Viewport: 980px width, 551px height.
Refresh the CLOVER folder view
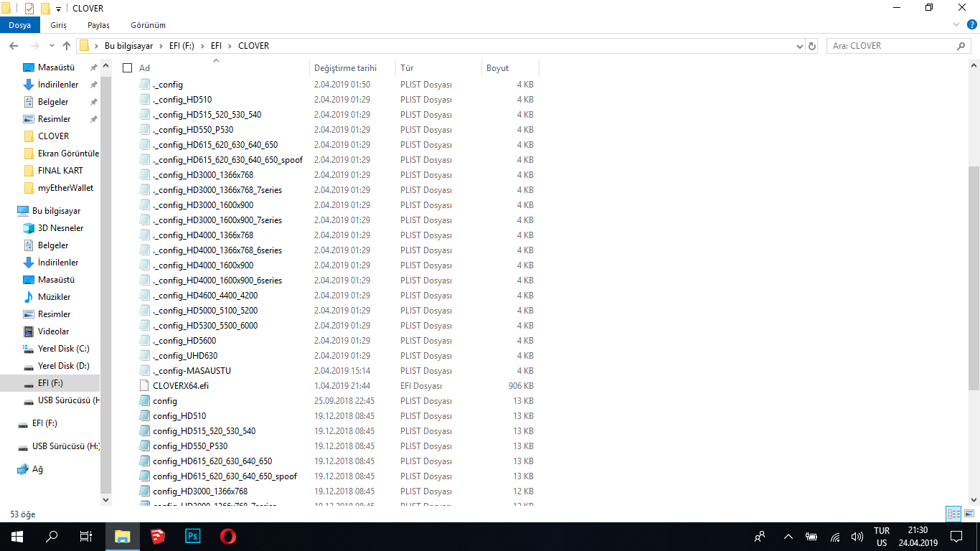click(812, 46)
